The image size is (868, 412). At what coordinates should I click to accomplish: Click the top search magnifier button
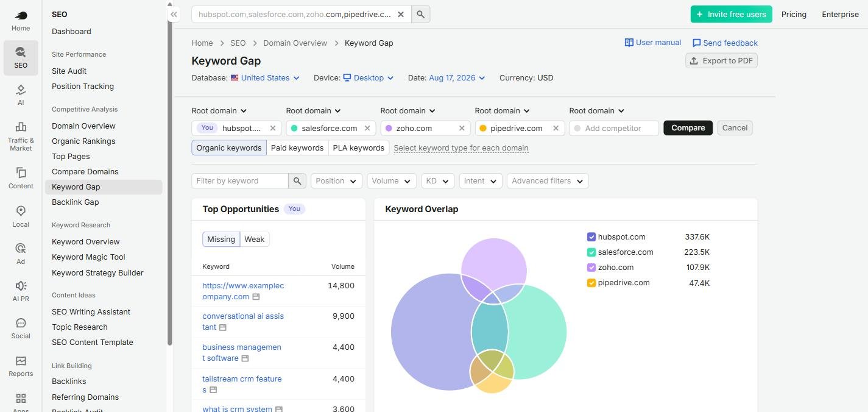tap(421, 14)
